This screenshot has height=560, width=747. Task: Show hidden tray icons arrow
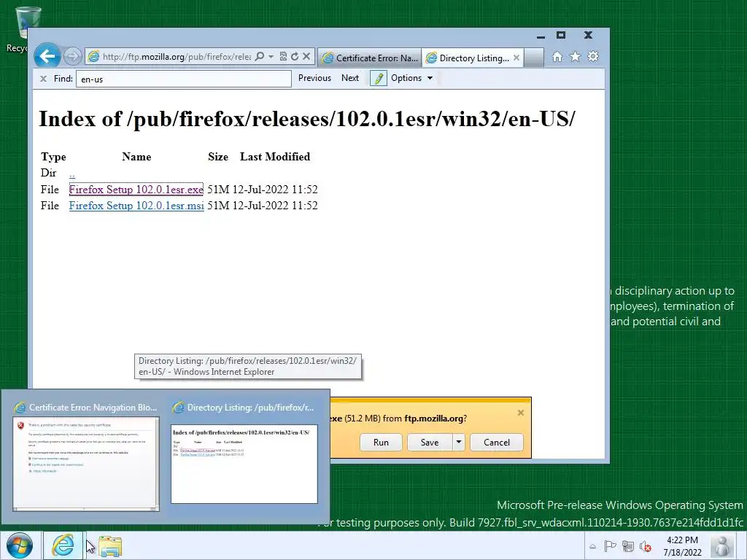tap(592, 546)
